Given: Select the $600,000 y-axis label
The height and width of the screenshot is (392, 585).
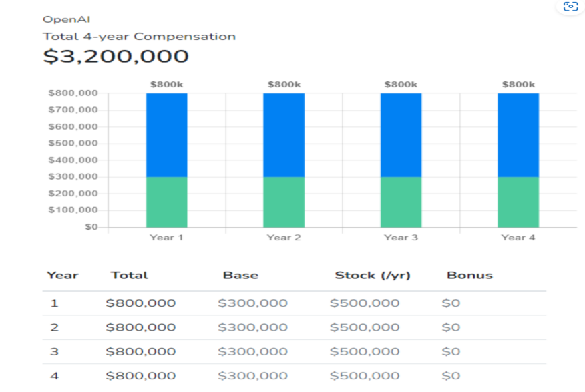Looking at the screenshot, I should click(x=73, y=126).
